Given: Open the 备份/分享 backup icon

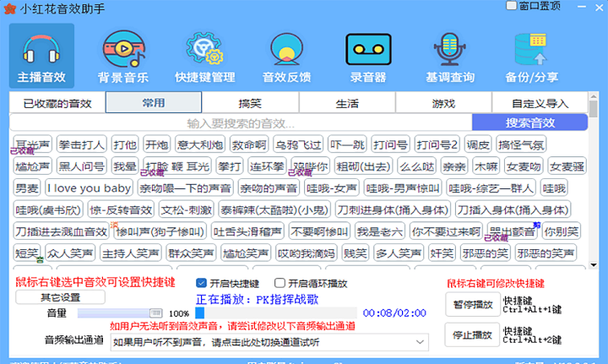Looking at the screenshot, I should tap(531, 50).
